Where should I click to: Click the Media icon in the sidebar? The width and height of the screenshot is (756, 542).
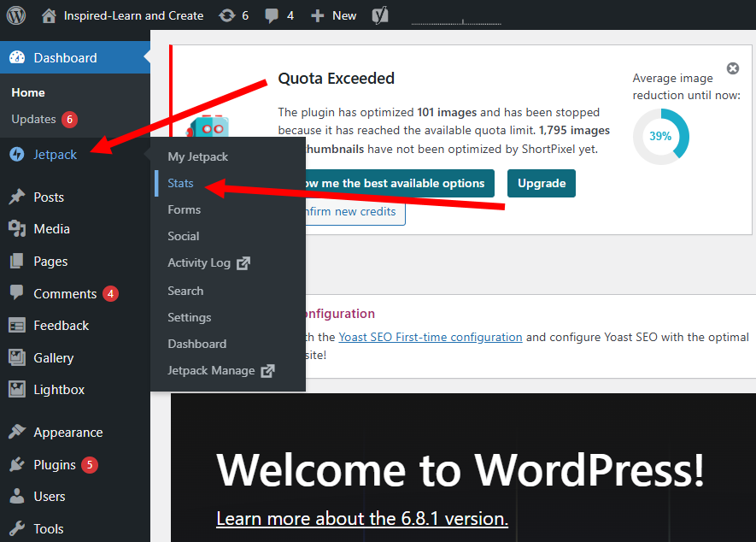17,229
